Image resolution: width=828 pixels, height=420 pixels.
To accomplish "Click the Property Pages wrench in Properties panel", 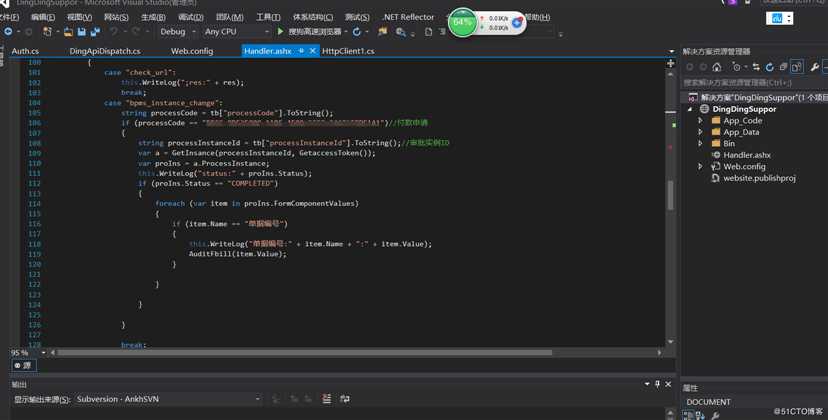I will click(715, 416).
